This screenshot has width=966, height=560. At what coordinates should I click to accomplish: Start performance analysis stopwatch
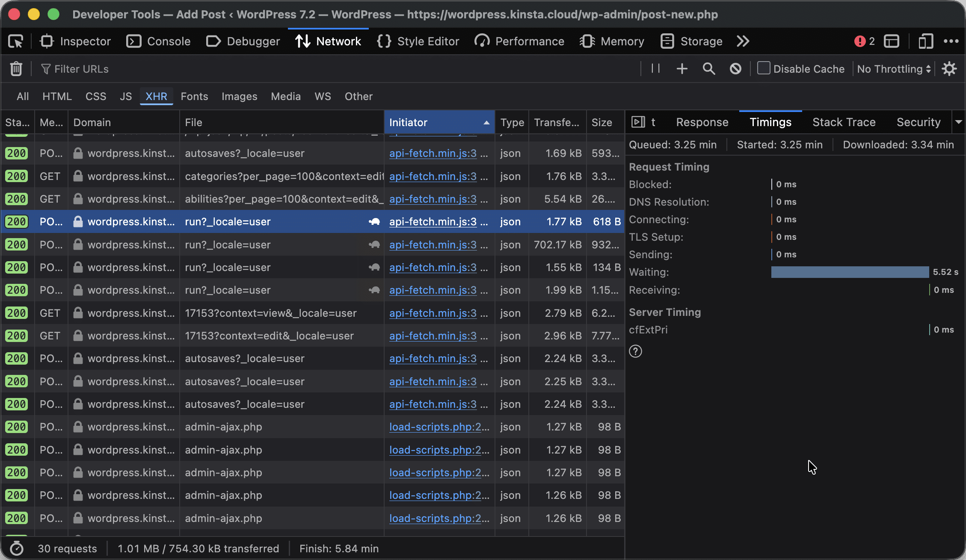tap(17, 548)
